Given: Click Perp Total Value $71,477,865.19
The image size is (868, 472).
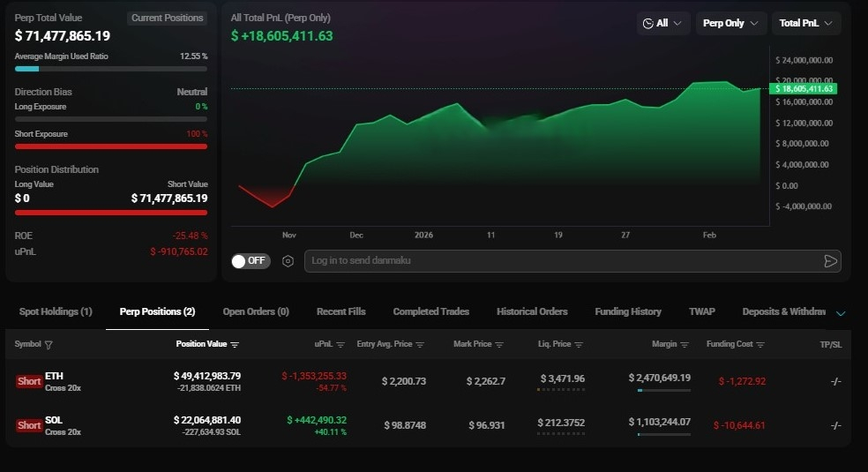Looking at the screenshot, I should pos(63,36).
